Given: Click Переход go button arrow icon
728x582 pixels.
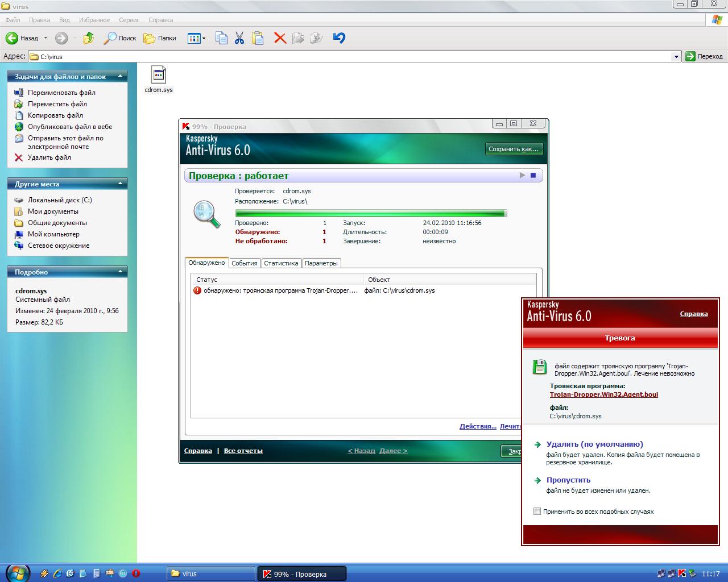Looking at the screenshot, I should coord(690,56).
